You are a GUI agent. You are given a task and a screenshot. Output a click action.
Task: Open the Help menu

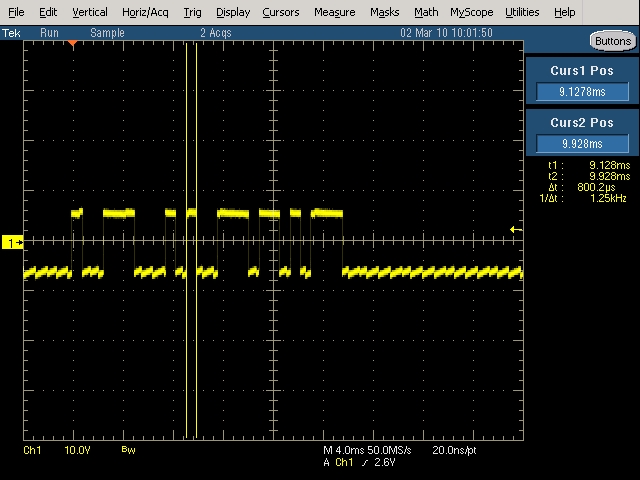click(564, 12)
